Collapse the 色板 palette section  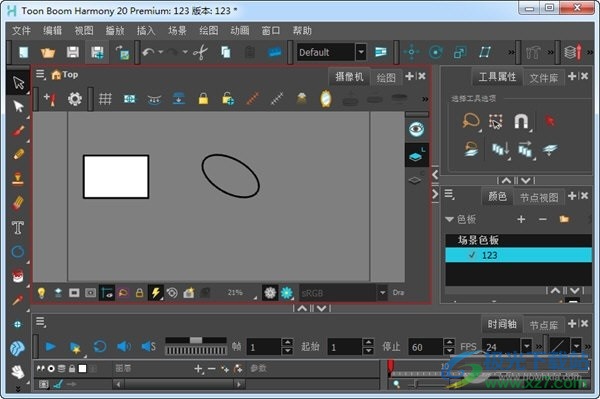(x=449, y=219)
